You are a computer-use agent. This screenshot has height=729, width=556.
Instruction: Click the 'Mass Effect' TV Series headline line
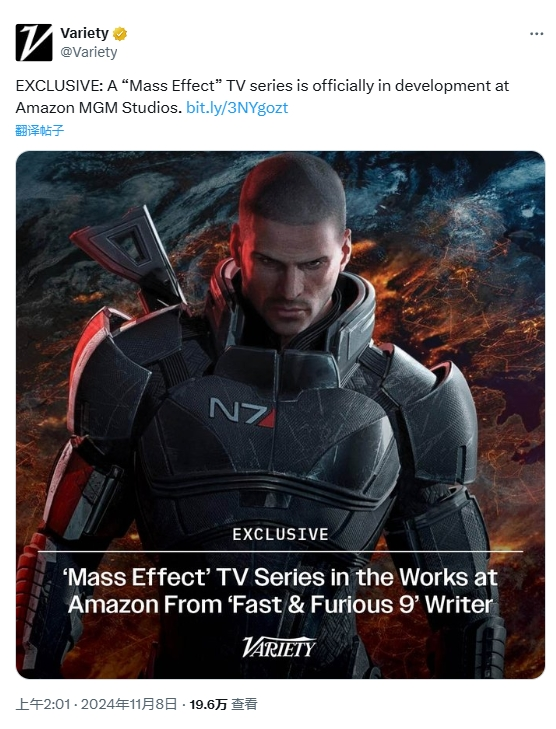(280, 577)
